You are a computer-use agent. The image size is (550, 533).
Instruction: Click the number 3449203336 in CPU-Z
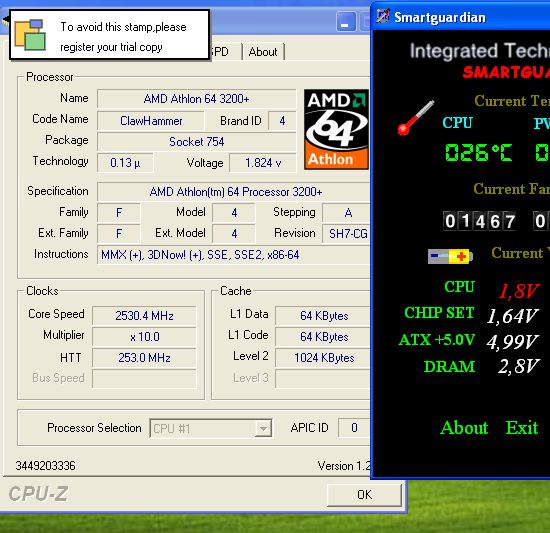click(45, 466)
